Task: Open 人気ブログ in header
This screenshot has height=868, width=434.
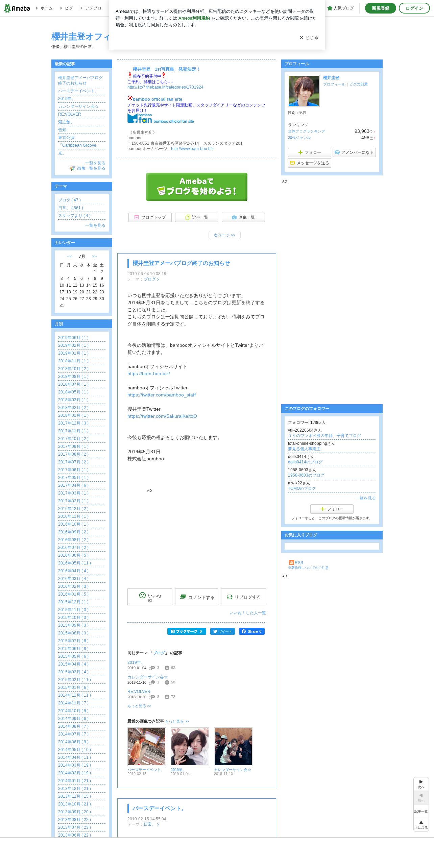Action: coord(341,8)
